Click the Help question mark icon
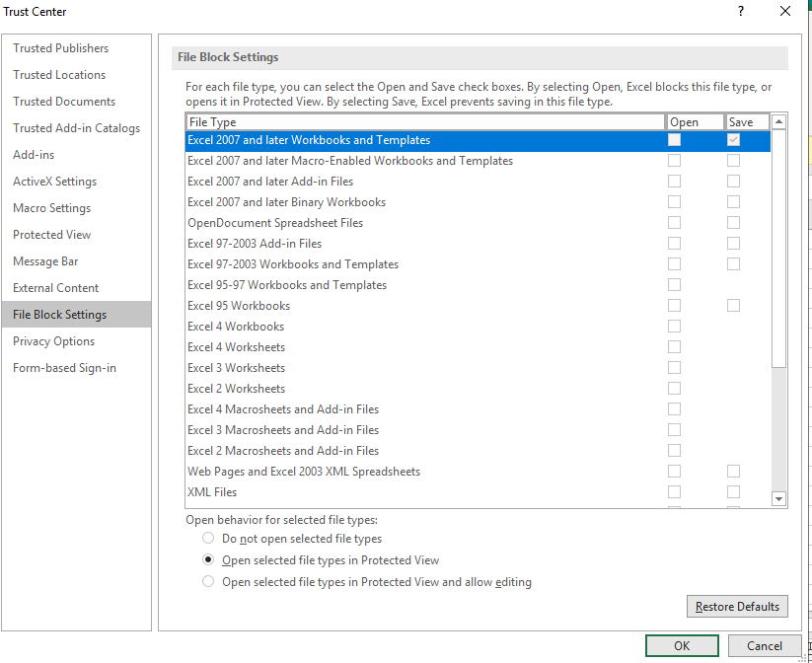The width and height of the screenshot is (812, 663). 740,11
